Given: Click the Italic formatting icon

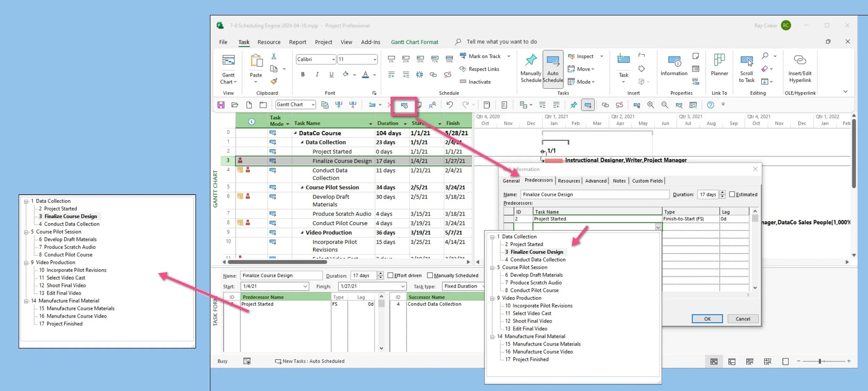Looking at the screenshot, I should 317,74.
